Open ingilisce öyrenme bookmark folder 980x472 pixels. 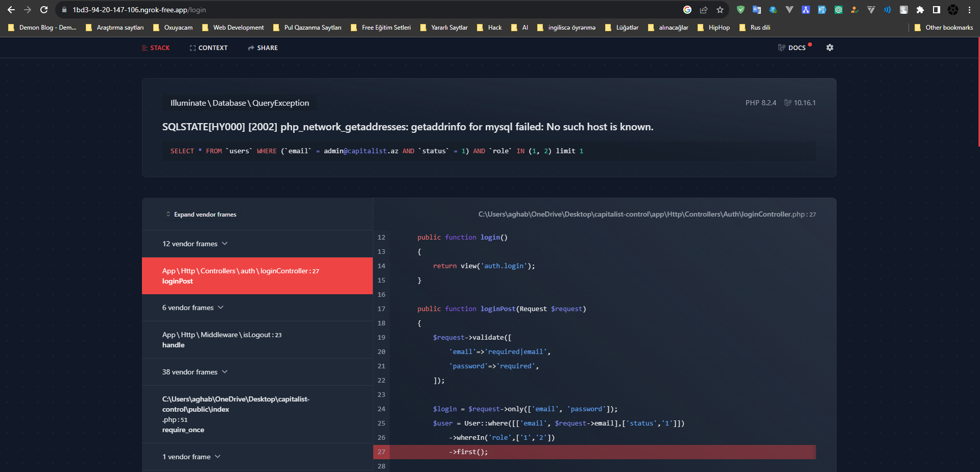coord(566,28)
